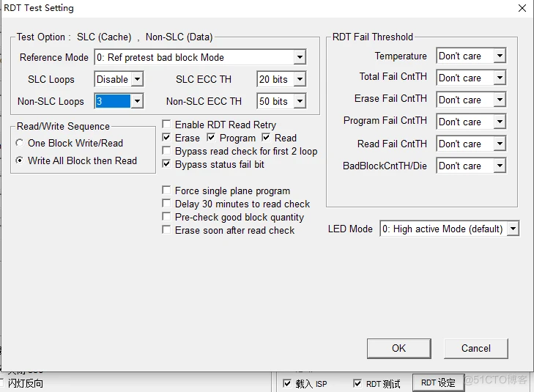Uncheck the Erase checkbox
Viewport: 534px width, 392px height.
click(x=166, y=137)
